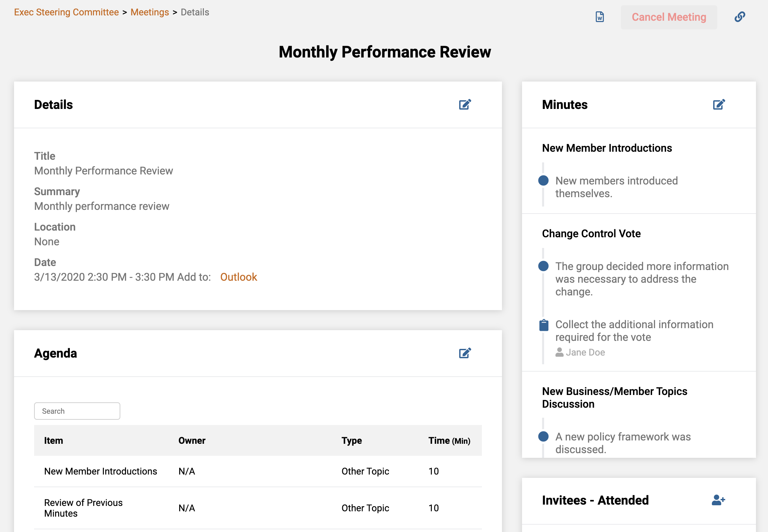Open the Outlook calendar link

coord(238,277)
